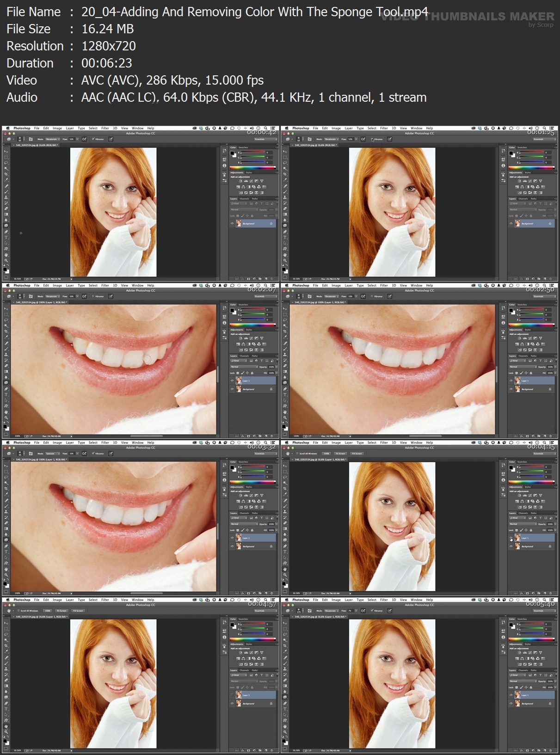The width and height of the screenshot is (560, 755).
Task: Click the Fill Screen button in 00:04:15 frame
Action: point(357,454)
